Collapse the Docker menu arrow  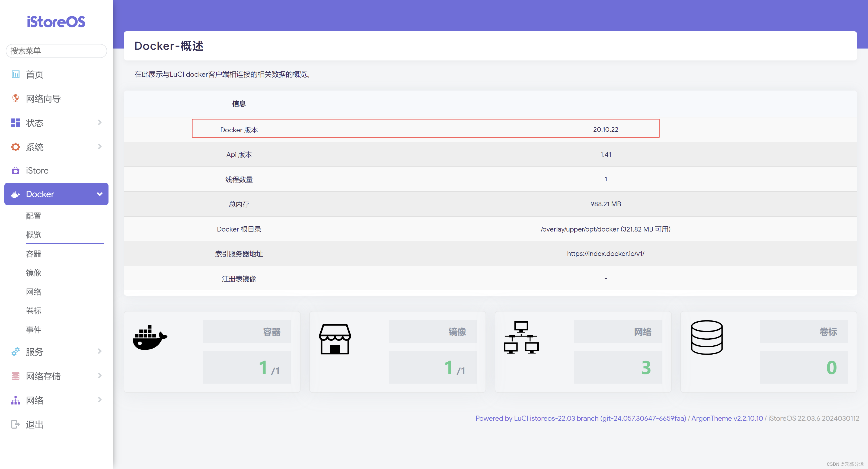pos(99,194)
